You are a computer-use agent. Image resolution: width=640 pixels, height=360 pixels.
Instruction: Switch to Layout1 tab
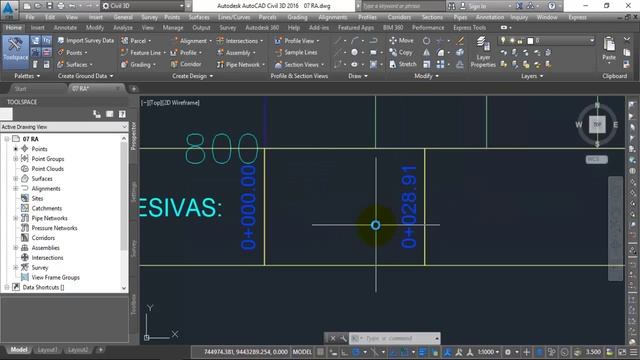(47, 350)
